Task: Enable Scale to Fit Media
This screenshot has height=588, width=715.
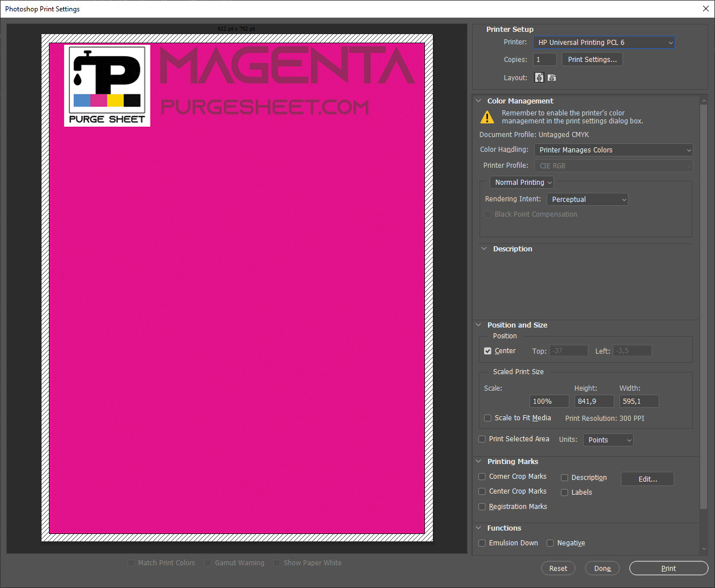Action: coord(487,418)
